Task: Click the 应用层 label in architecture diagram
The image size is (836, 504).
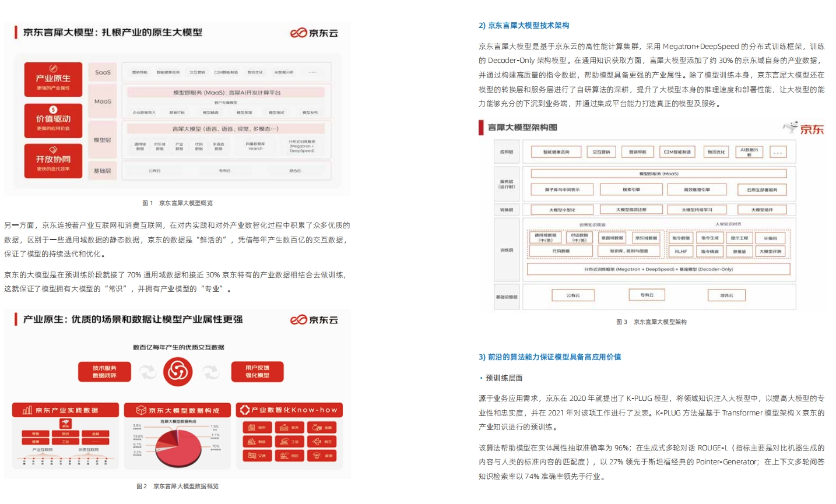Action: coord(507,152)
